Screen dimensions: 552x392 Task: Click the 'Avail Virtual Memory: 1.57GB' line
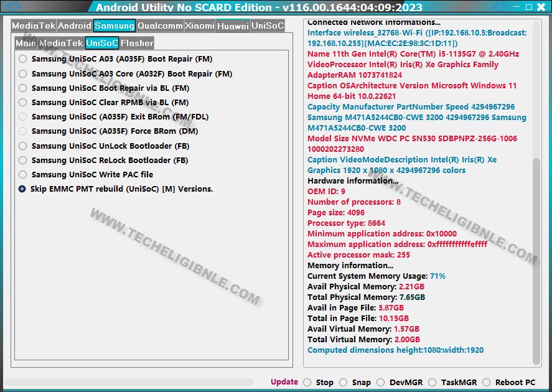point(363,329)
